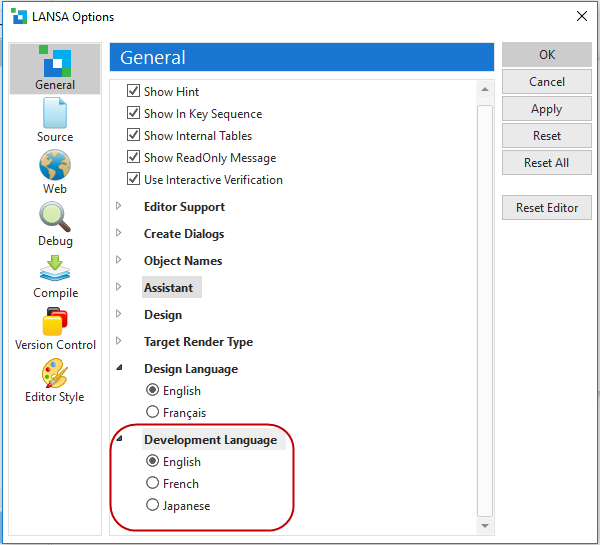
Task: Open the Source options page icon
Action: [x=55, y=114]
